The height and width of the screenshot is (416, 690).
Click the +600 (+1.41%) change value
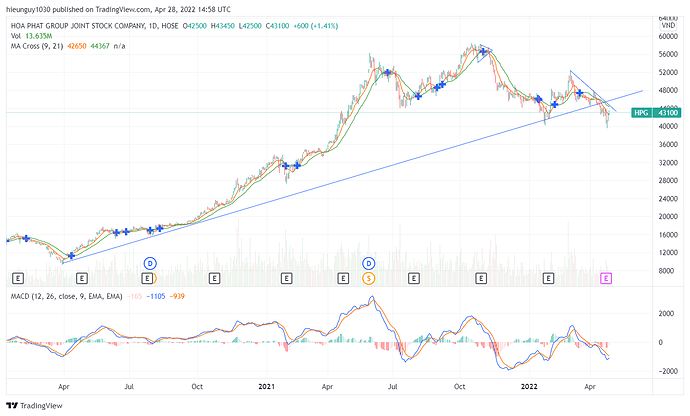click(x=316, y=26)
